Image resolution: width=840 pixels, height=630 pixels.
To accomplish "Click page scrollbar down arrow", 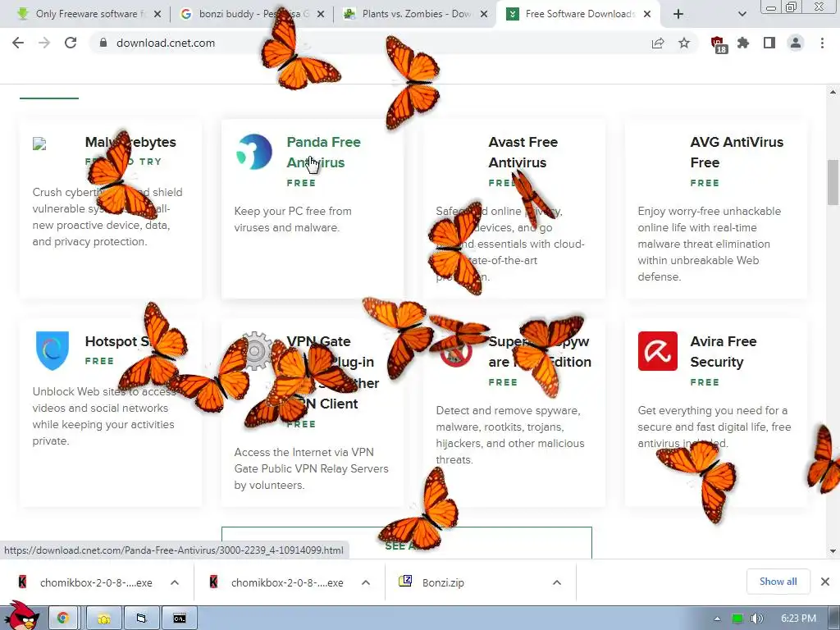I will tap(833, 550).
